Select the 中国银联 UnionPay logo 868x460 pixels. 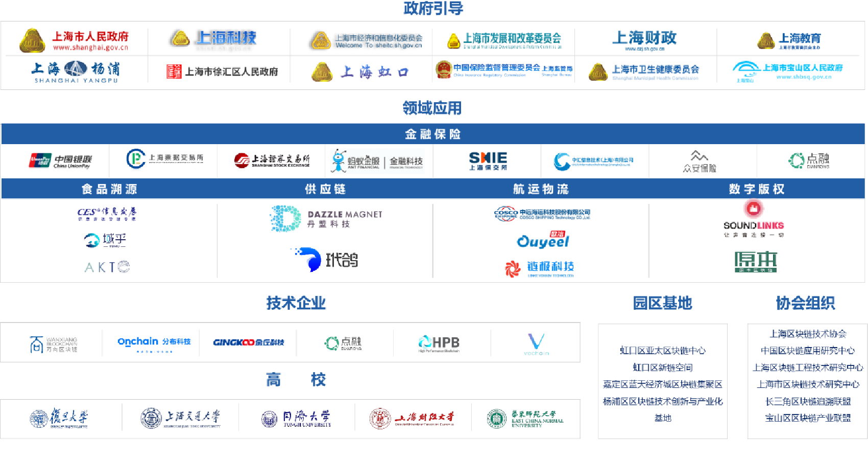point(60,161)
